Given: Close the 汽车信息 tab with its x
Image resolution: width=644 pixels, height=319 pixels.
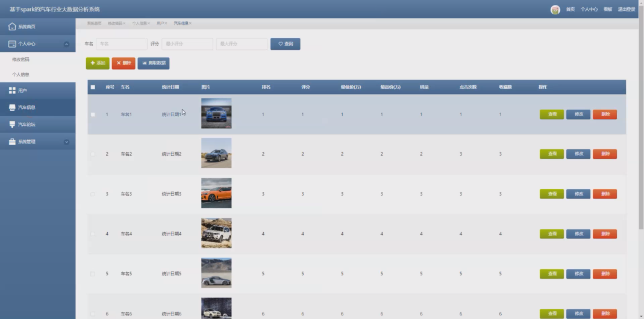Looking at the screenshot, I should coord(190,23).
